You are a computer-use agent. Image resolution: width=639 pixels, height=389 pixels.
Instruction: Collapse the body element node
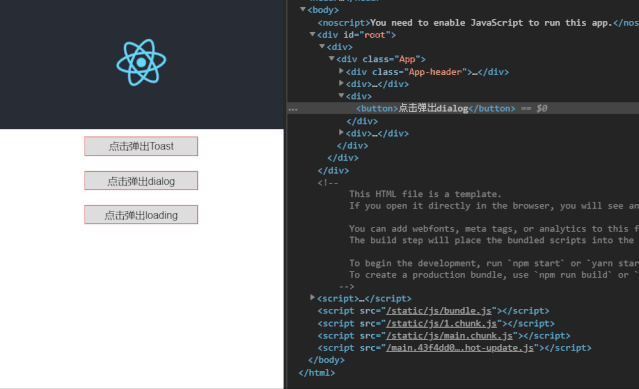[302, 9]
